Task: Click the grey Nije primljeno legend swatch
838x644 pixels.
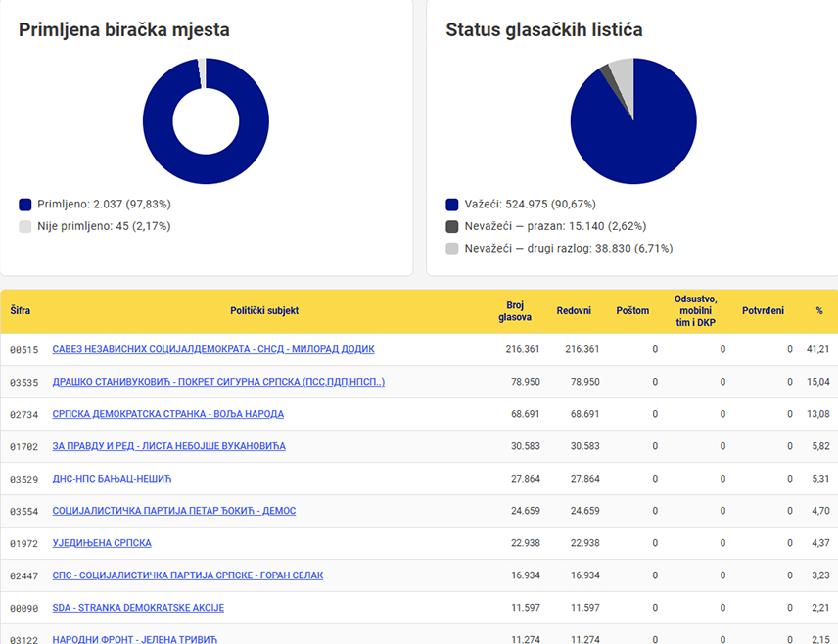Action: [25, 227]
